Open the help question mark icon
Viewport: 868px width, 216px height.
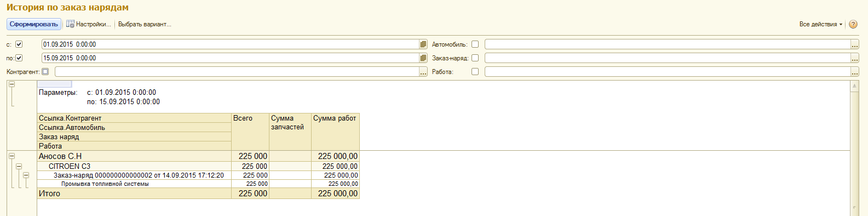[x=853, y=24]
